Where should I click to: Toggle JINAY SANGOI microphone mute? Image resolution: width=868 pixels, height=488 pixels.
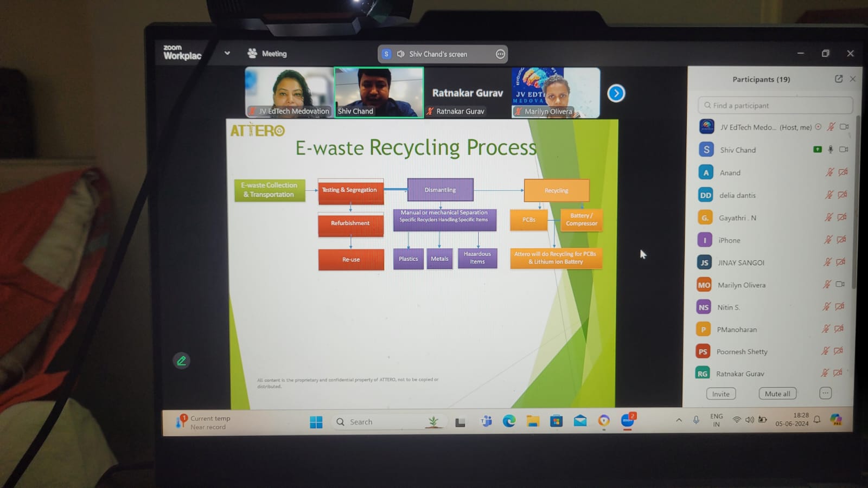(x=827, y=262)
